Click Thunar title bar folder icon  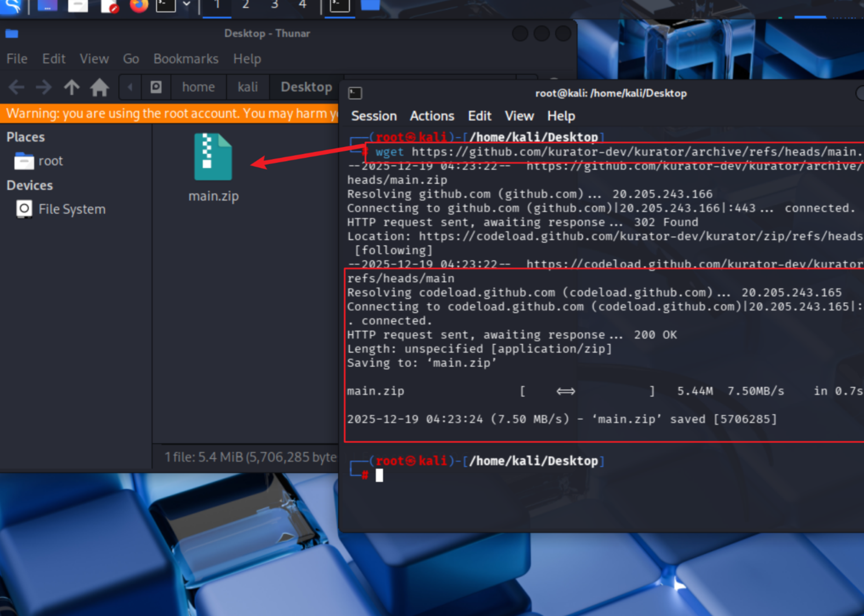(x=12, y=33)
